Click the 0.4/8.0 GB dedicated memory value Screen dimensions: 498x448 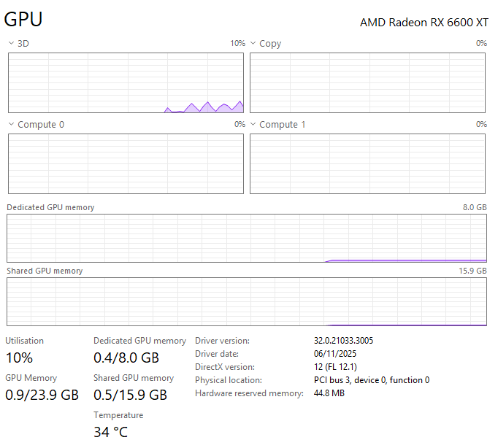(x=126, y=358)
